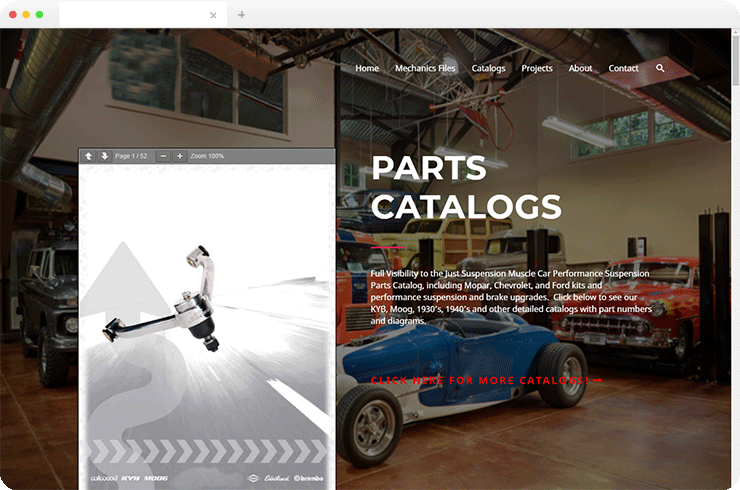
Task: Go to previous page in PDF viewer
Action: [89, 156]
